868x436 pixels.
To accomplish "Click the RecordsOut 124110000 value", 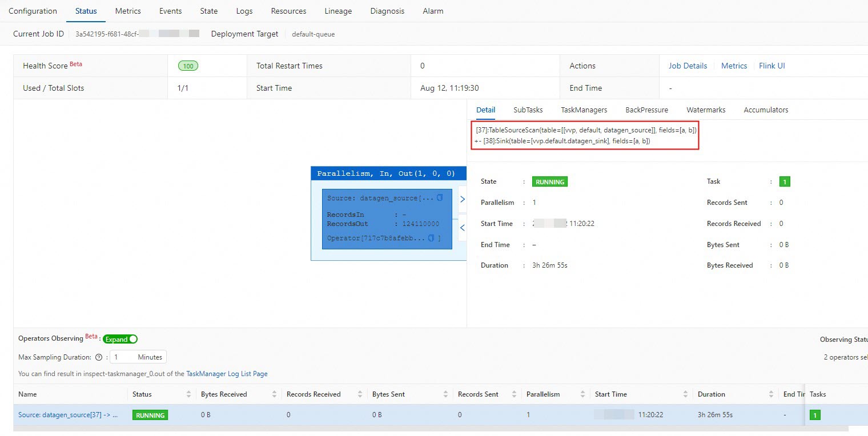I will point(421,224).
